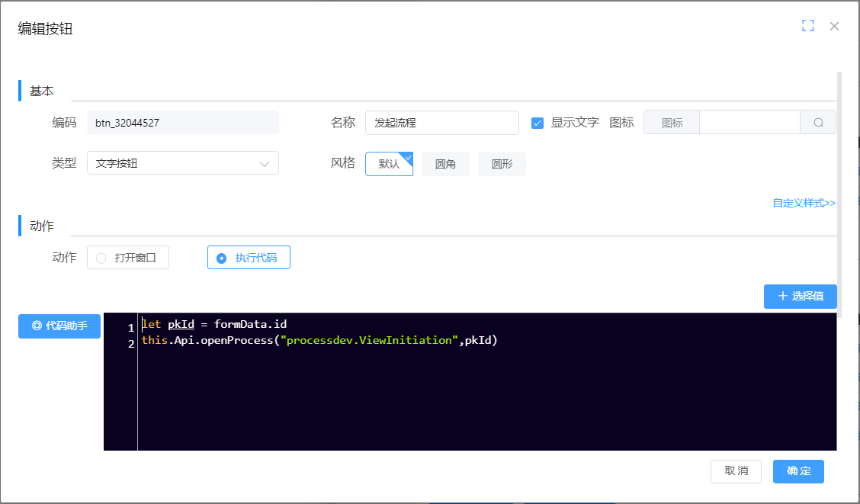
Task: Click the fullscreen expand icon
Action: coord(808,26)
